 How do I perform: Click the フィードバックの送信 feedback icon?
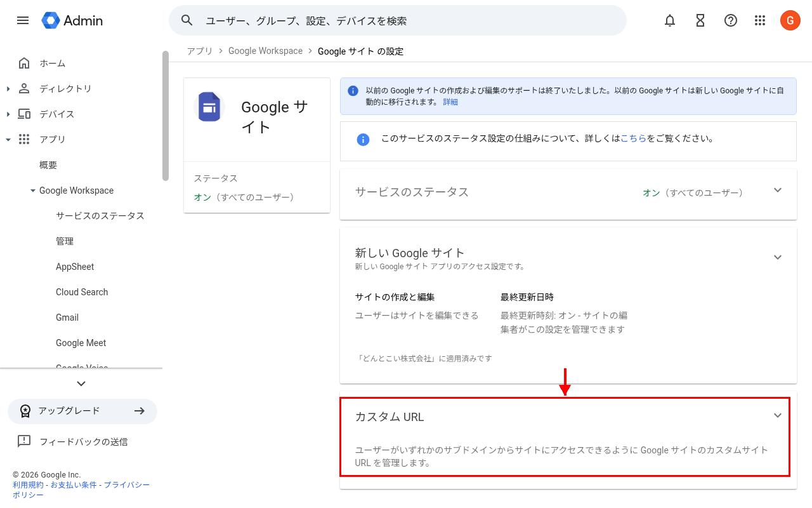pos(24,441)
